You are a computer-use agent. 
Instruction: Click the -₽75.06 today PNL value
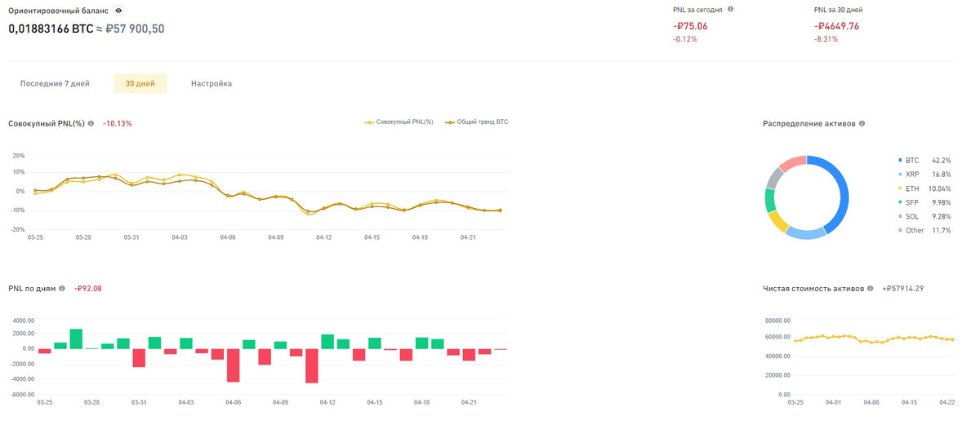point(691,26)
